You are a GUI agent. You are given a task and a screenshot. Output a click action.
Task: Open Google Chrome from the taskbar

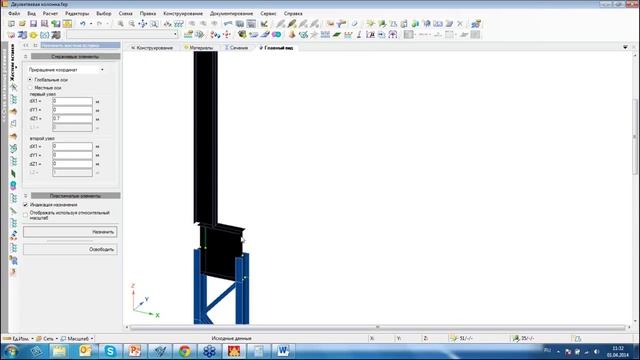tap(184, 351)
